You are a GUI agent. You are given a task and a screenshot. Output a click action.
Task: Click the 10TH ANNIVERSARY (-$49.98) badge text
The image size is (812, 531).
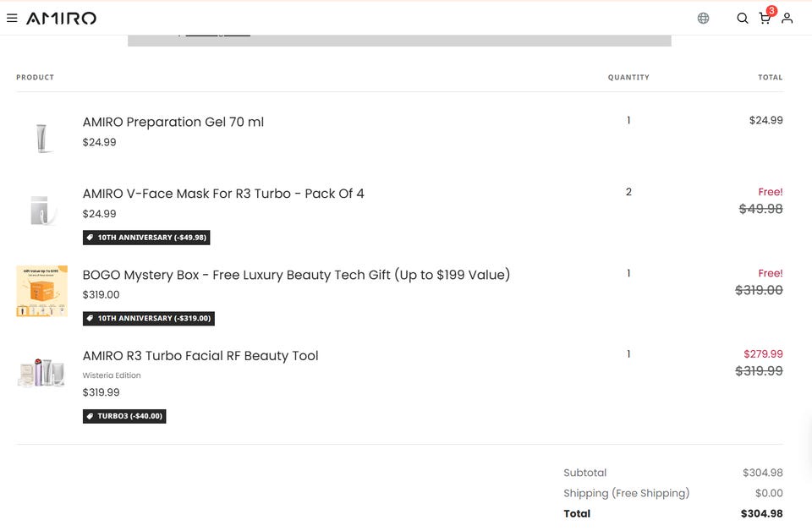(152, 238)
